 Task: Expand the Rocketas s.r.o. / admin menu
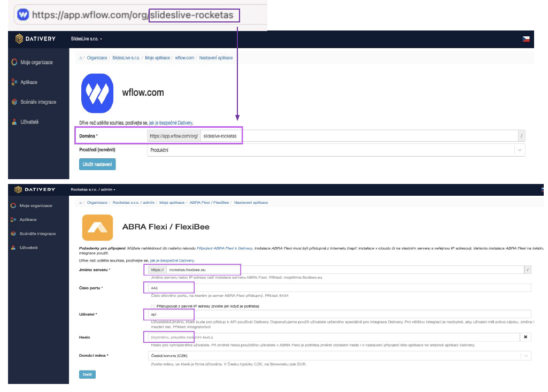point(93,189)
